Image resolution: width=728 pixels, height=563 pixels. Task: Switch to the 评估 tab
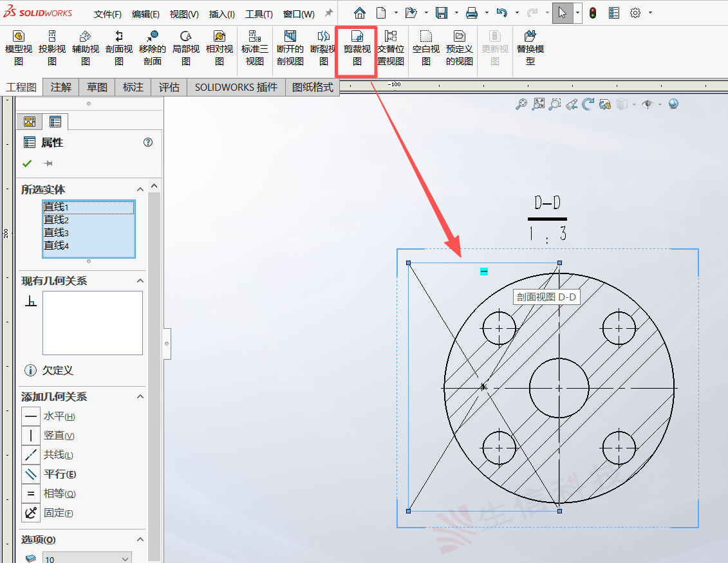tap(169, 88)
